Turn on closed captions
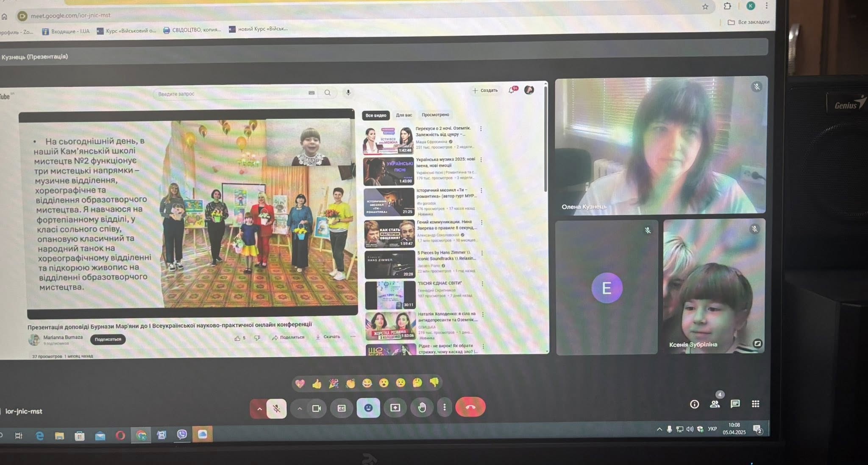 pos(342,408)
